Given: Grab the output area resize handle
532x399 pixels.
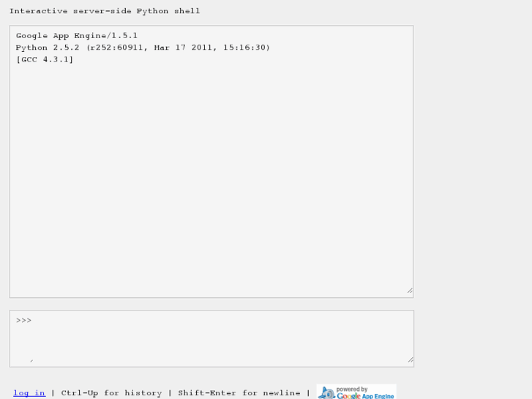Looking at the screenshot, I should (x=409, y=291).
